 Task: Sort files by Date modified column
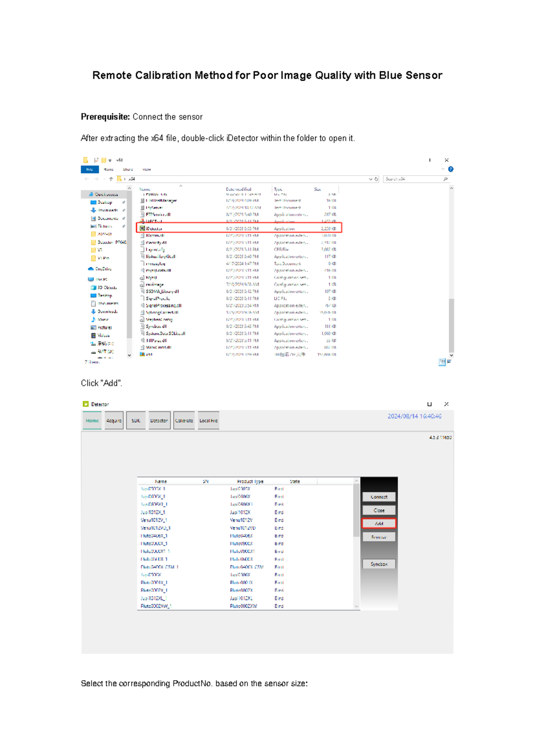coord(239,189)
